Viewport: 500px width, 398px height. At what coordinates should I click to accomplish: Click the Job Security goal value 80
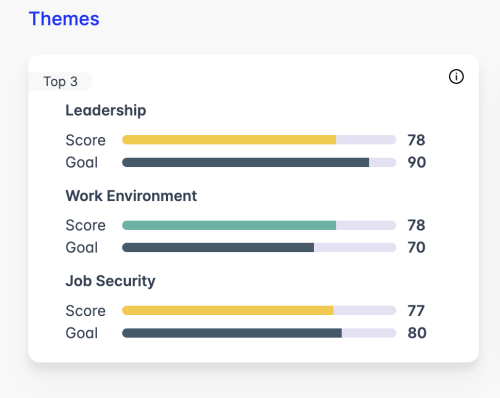point(417,333)
